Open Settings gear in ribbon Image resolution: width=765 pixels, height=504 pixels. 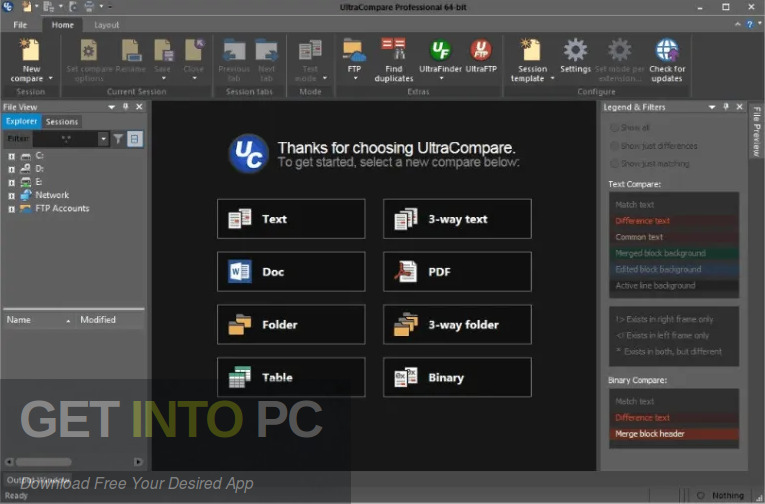(575, 50)
